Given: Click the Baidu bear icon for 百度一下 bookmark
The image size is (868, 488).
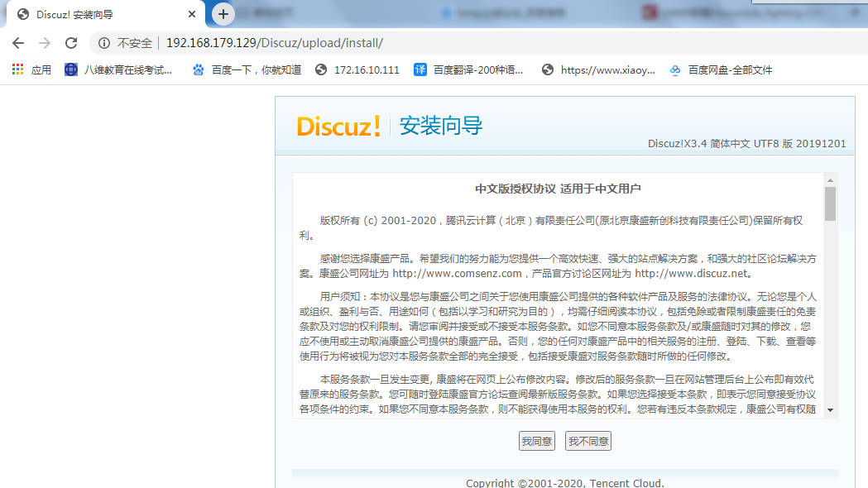Looking at the screenshot, I should [198, 69].
